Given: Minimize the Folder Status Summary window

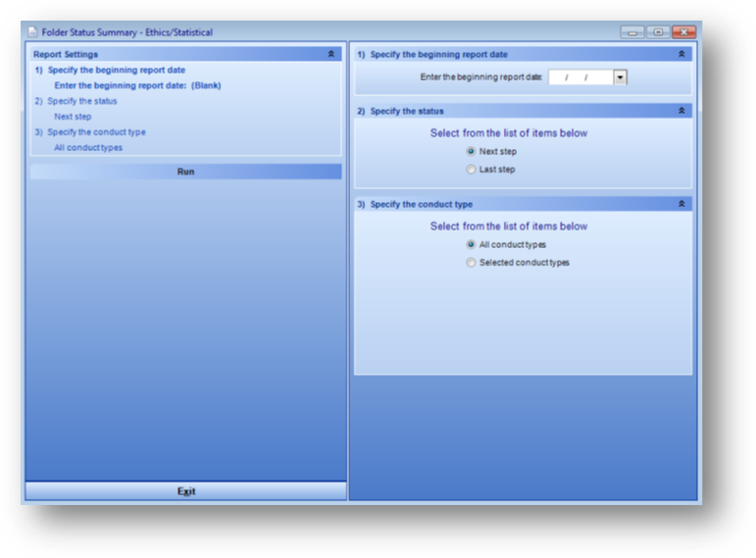Looking at the screenshot, I should tap(632, 32).
